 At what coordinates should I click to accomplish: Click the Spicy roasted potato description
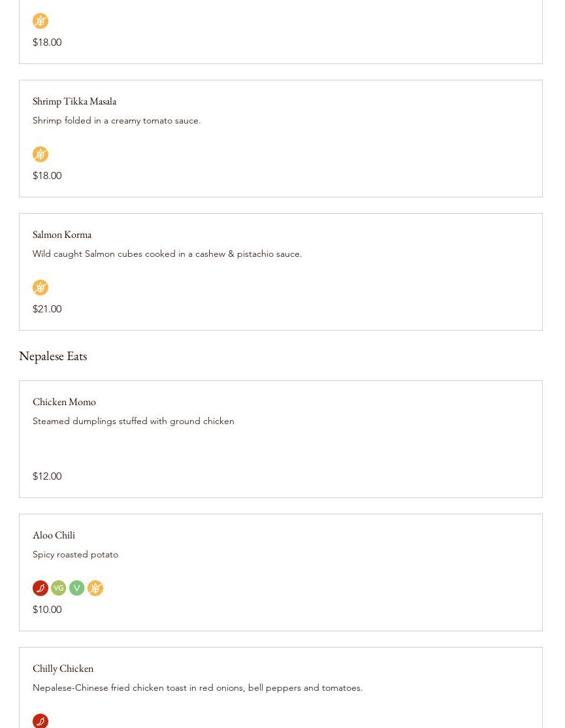pyautogui.click(x=75, y=554)
